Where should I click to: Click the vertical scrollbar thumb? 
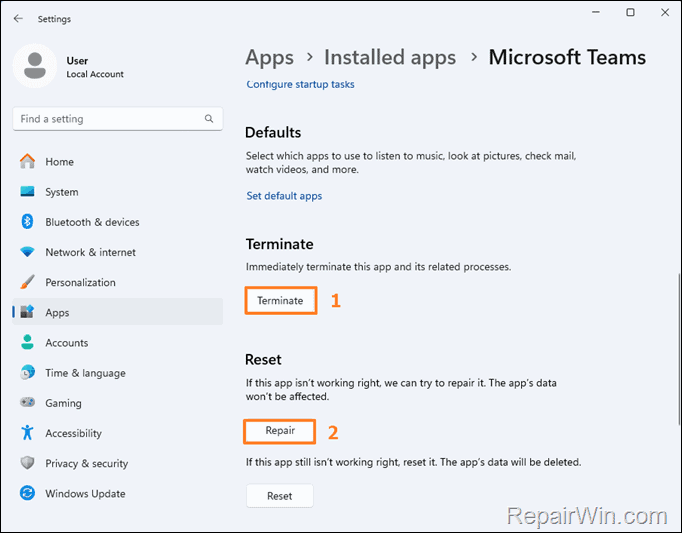pos(679,349)
